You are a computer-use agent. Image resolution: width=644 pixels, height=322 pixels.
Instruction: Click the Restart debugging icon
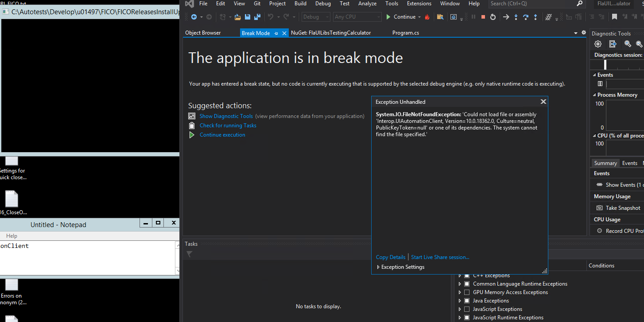pos(493,16)
